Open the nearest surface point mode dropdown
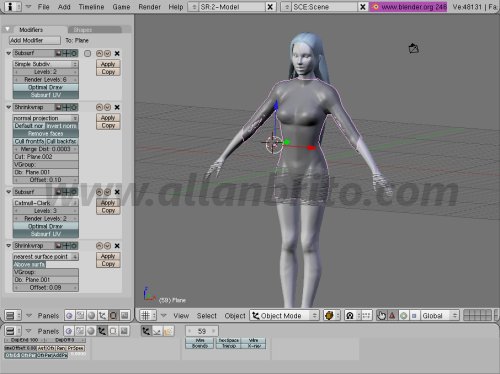The width and height of the screenshot is (500, 374). click(x=46, y=257)
